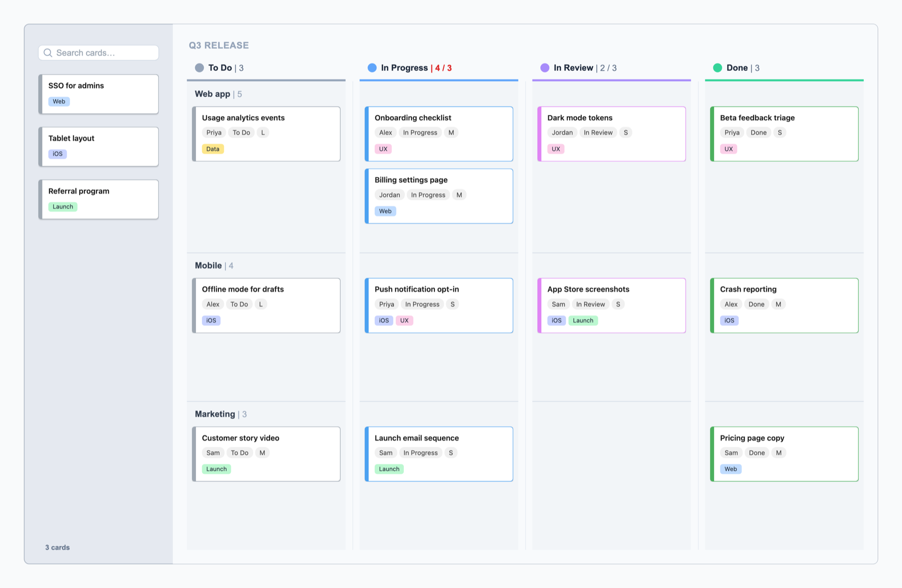Open the Billing settings page card

tap(439, 196)
